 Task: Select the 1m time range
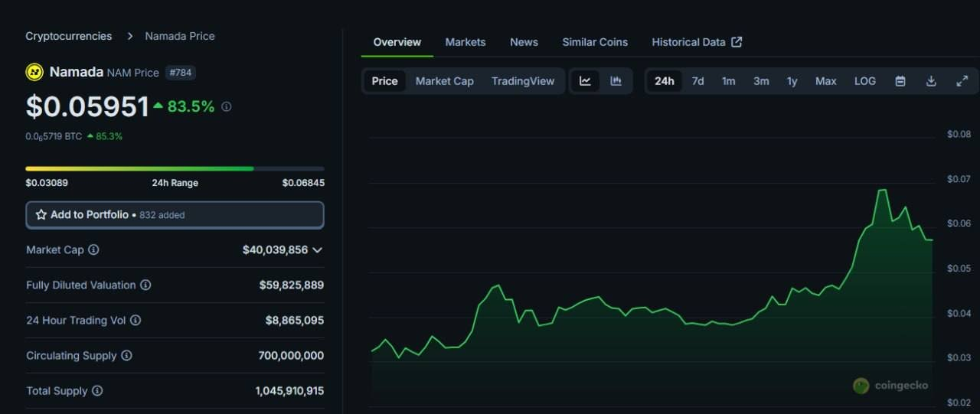pyautogui.click(x=728, y=81)
